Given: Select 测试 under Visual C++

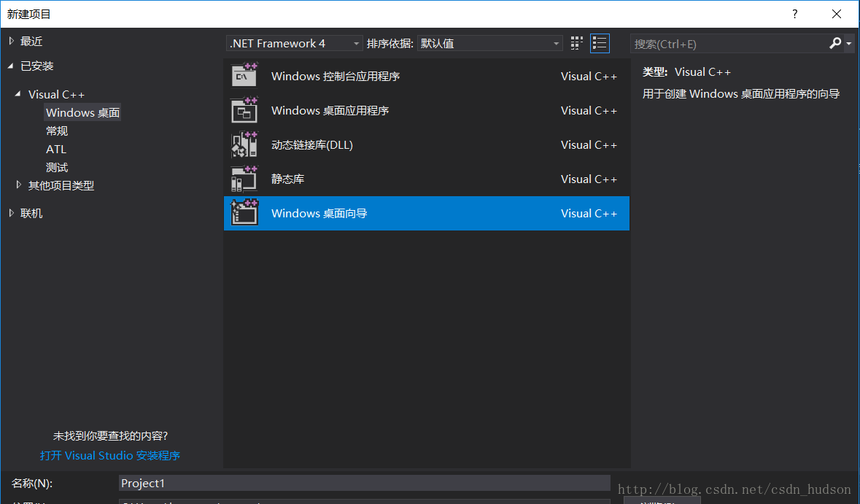Looking at the screenshot, I should [57, 167].
